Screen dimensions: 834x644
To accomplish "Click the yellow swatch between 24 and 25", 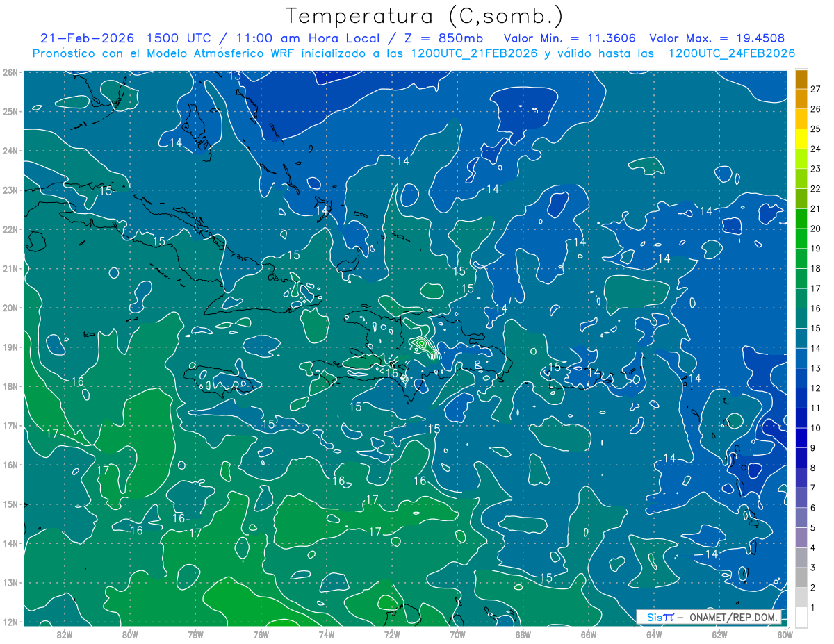I will [801, 139].
